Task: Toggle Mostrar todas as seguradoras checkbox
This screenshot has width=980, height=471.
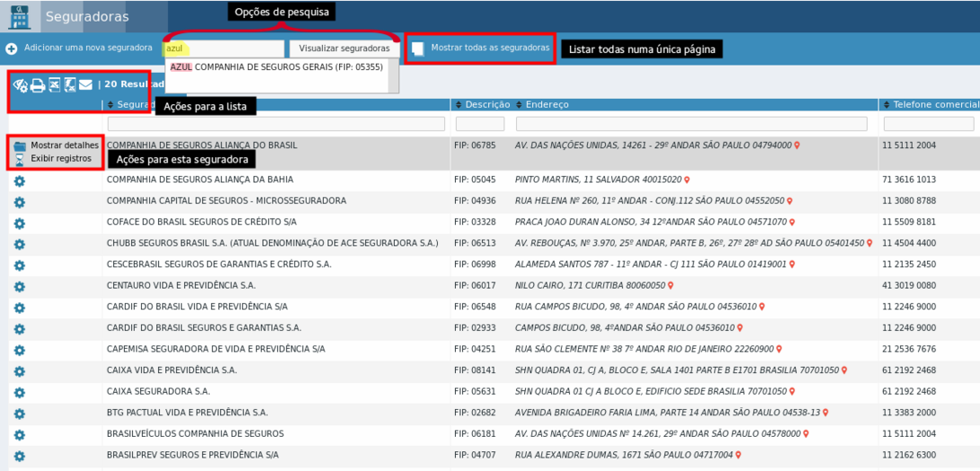Action: [x=418, y=48]
